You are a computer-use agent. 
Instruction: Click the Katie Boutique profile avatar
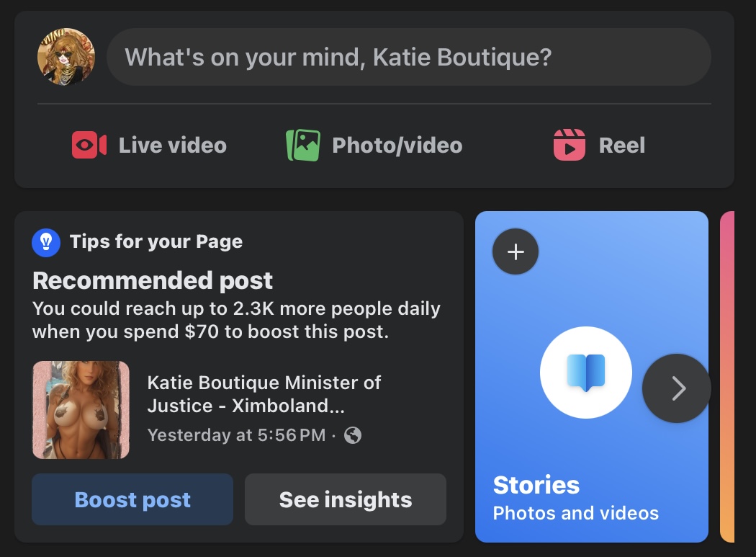coord(66,57)
